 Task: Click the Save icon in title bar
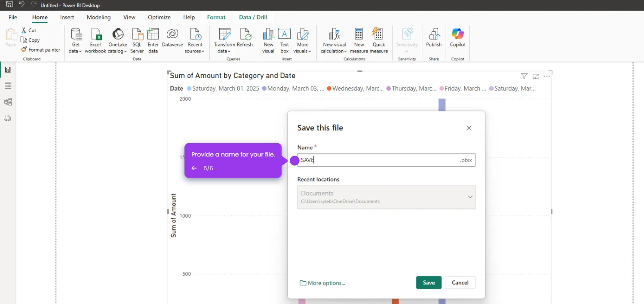click(x=9, y=5)
